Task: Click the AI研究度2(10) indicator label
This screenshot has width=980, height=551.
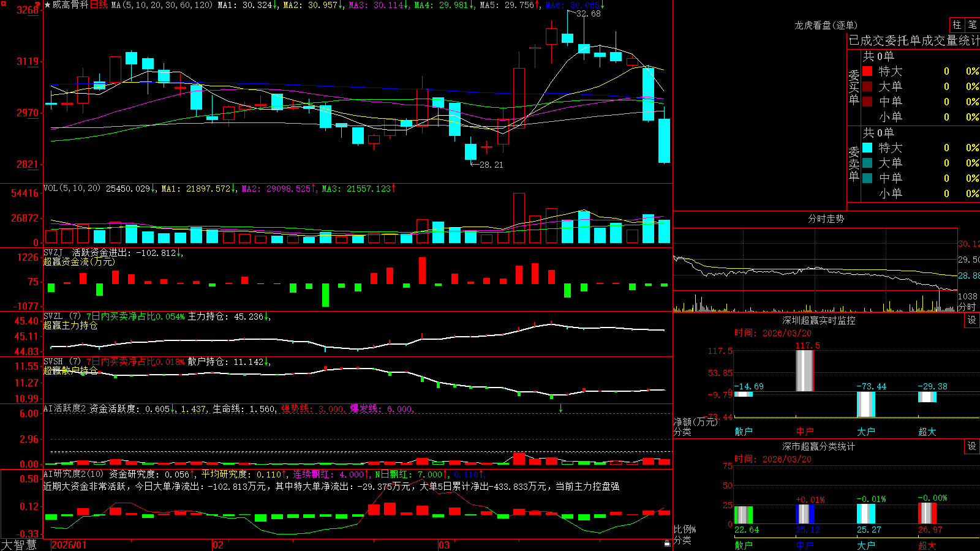Action: click(x=73, y=474)
